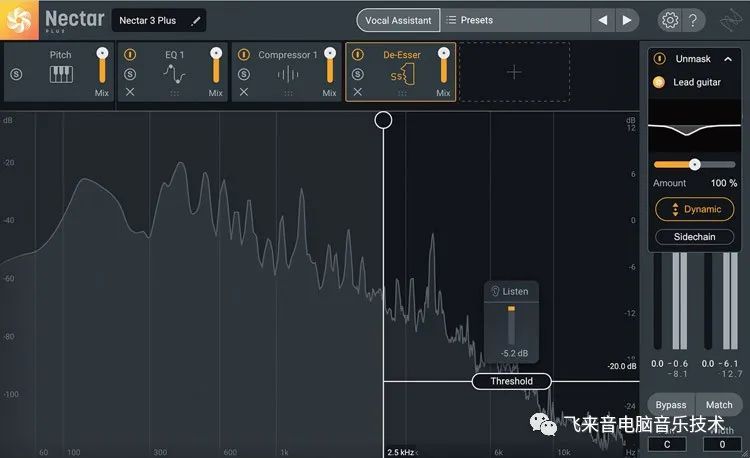Open the Vocal Assistant

point(398,21)
